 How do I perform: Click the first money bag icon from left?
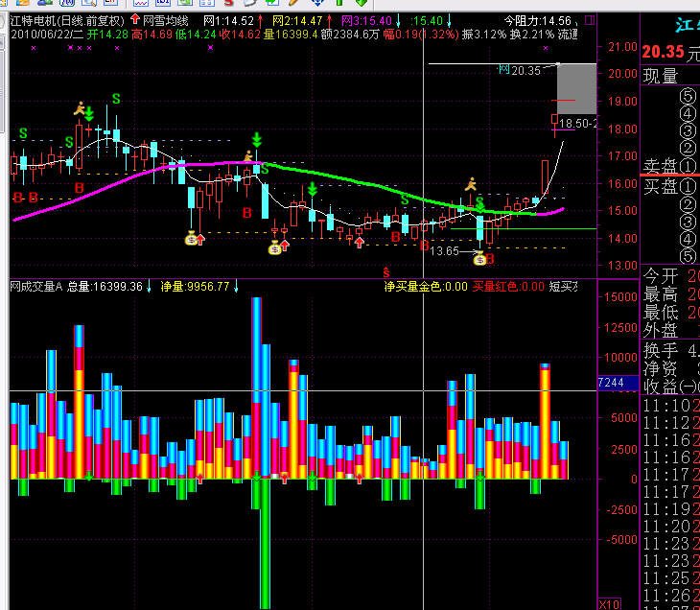click(191, 238)
